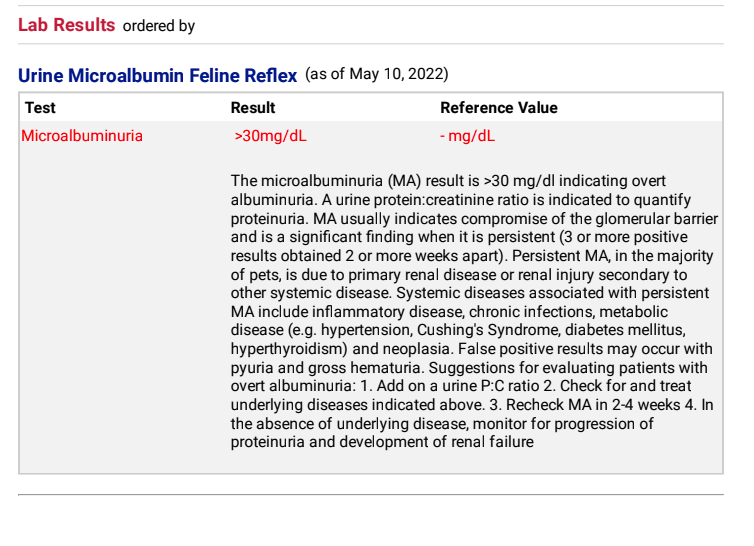Open the Urine Microalbumin Feline Reflex link
This screenshot has width=754, height=546.
pos(157,75)
